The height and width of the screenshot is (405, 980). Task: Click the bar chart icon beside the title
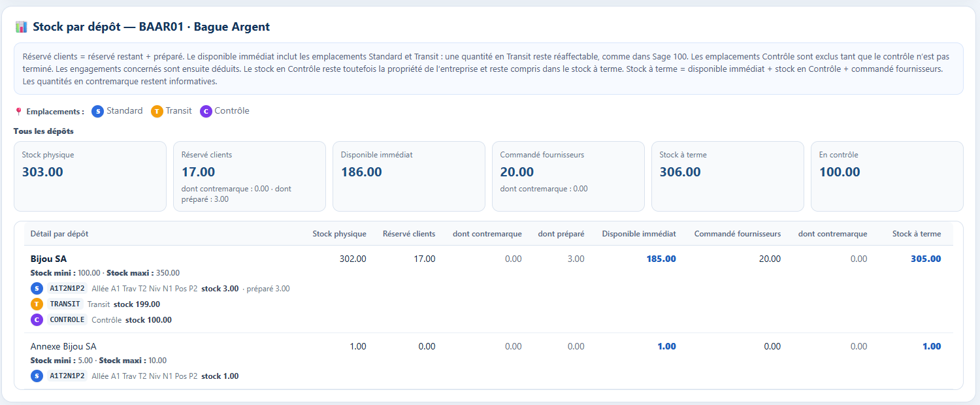tap(21, 27)
